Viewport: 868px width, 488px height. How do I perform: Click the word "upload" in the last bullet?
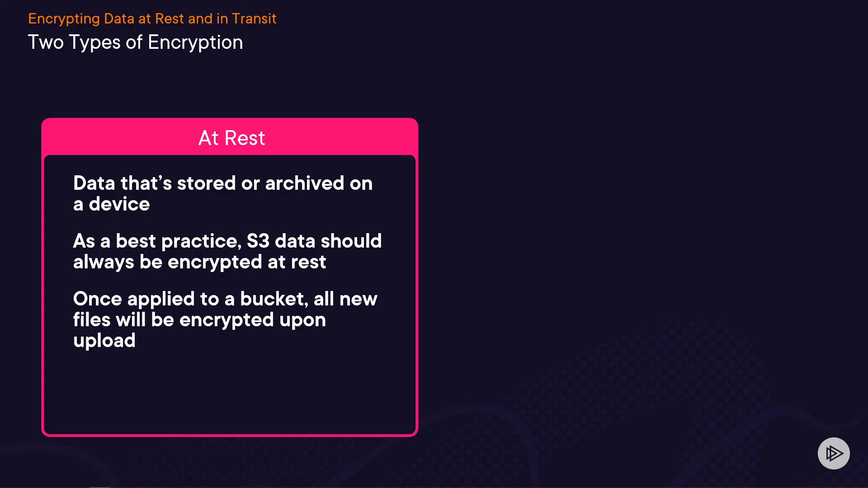[x=104, y=340]
